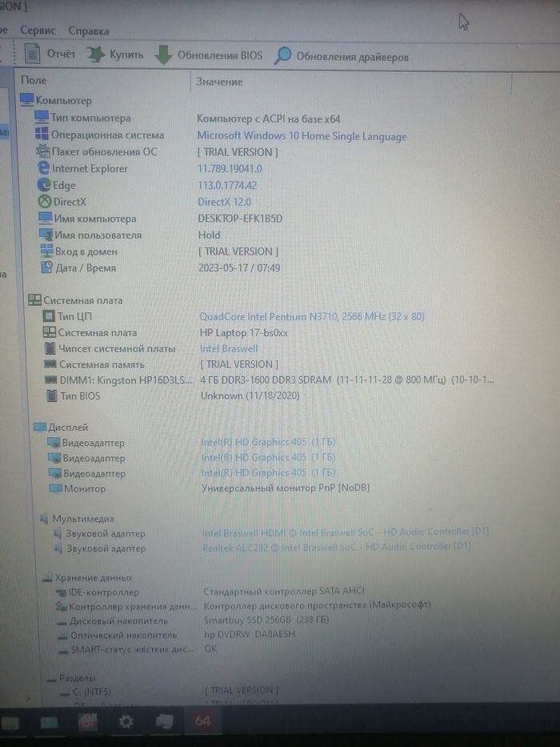This screenshot has width=560, height=747.
Task: Click the DirectX row icon
Action: (45, 201)
